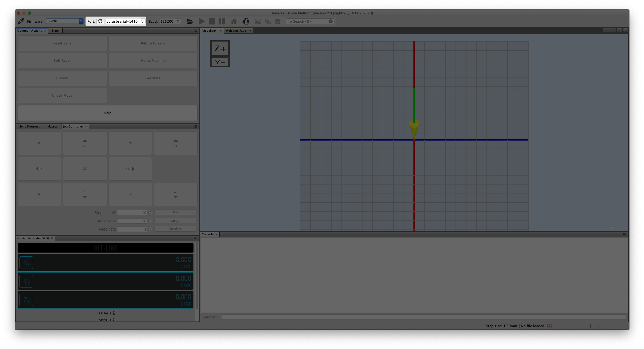
Task: Click the pause icon in toolbar
Action: click(x=222, y=21)
